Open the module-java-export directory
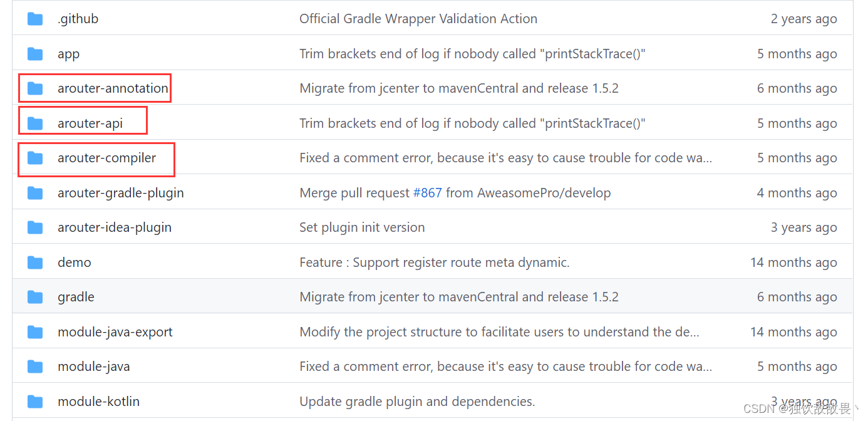The width and height of the screenshot is (868, 421). coord(115,332)
